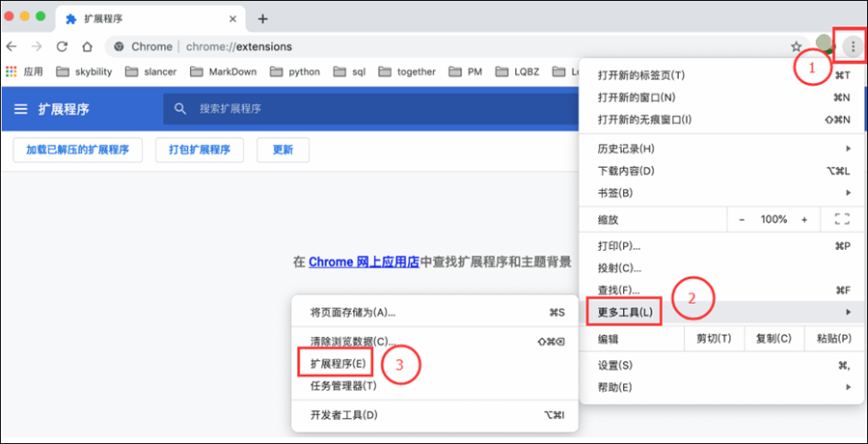This screenshot has width=868, height=444.
Task: Click the home icon in toolbar
Action: click(87, 46)
